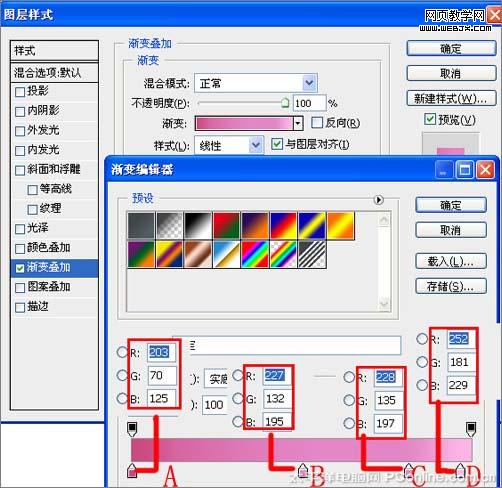The width and height of the screenshot is (502, 488).
Task: Select the orange-yellow-orange gradient preset
Action: (x=341, y=226)
